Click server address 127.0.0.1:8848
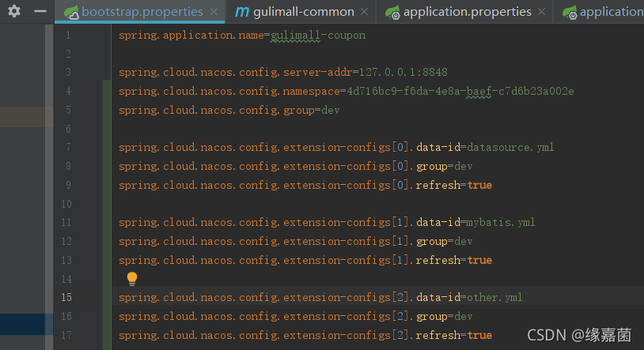644x350 pixels. click(x=403, y=72)
